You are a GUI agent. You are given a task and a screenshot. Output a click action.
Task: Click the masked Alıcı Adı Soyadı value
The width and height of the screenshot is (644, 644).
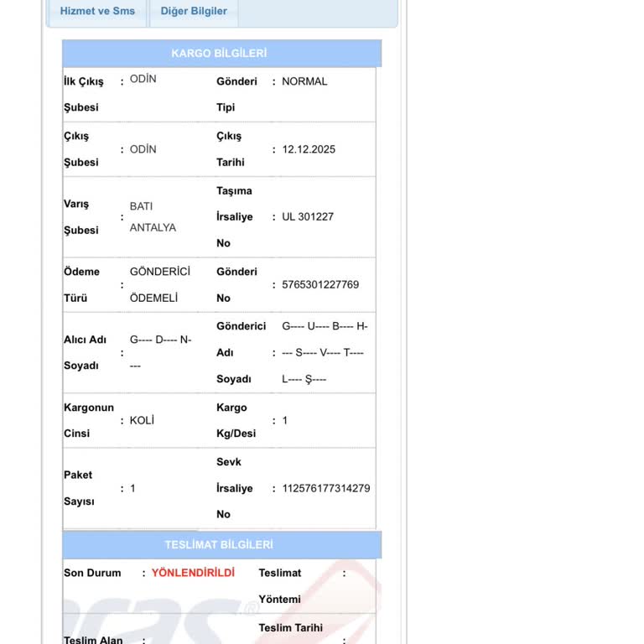point(160,352)
